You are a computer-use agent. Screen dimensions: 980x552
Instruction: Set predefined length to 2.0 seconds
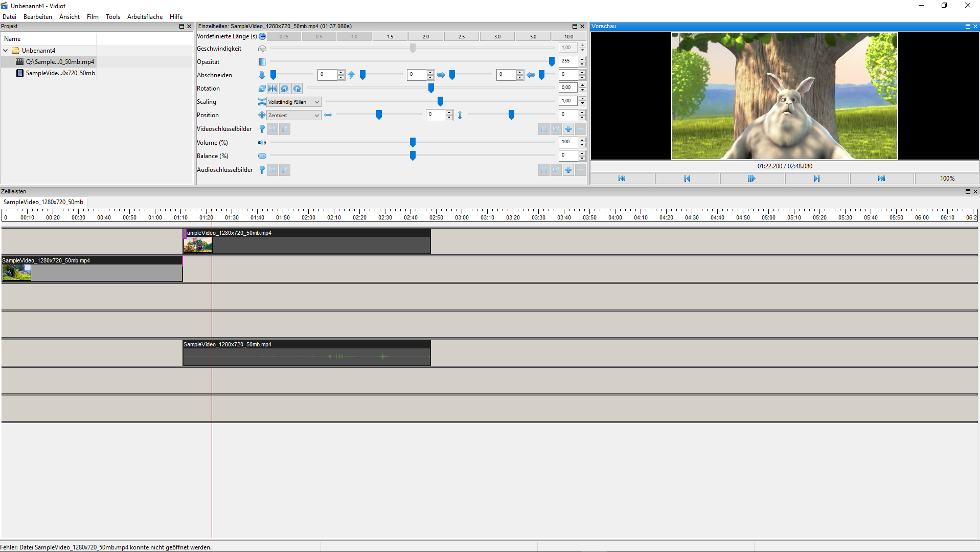pyautogui.click(x=425, y=37)
